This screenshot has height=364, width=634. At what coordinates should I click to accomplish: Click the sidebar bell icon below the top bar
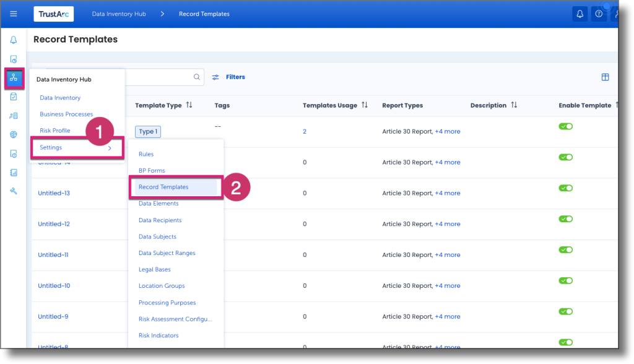[x=13, y=39]
